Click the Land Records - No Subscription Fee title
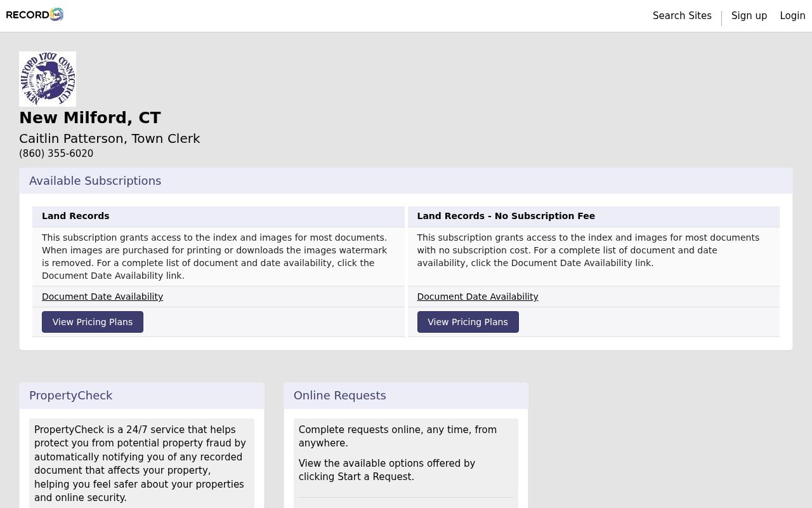 coord(506,216)
